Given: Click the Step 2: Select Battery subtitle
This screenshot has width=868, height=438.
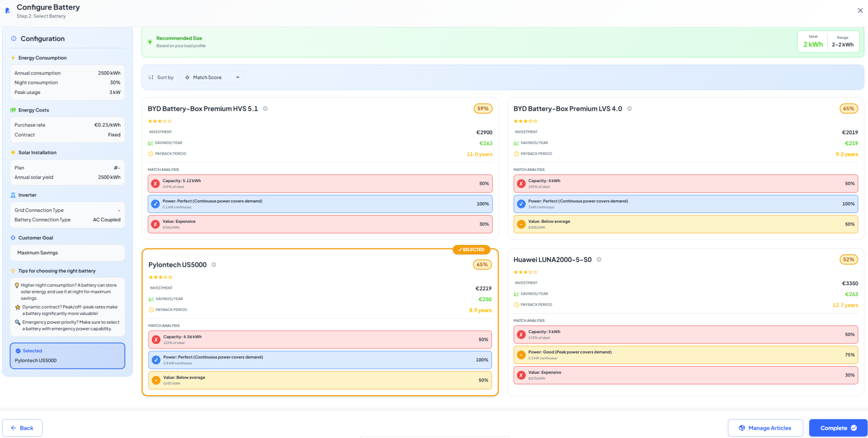Looking at the screenshot, I should 41,16.
